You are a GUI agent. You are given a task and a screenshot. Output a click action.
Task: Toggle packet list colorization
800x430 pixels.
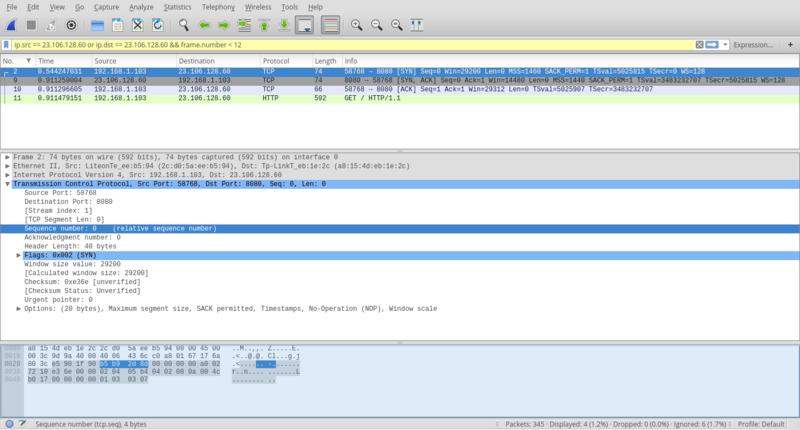click(330, 24)
